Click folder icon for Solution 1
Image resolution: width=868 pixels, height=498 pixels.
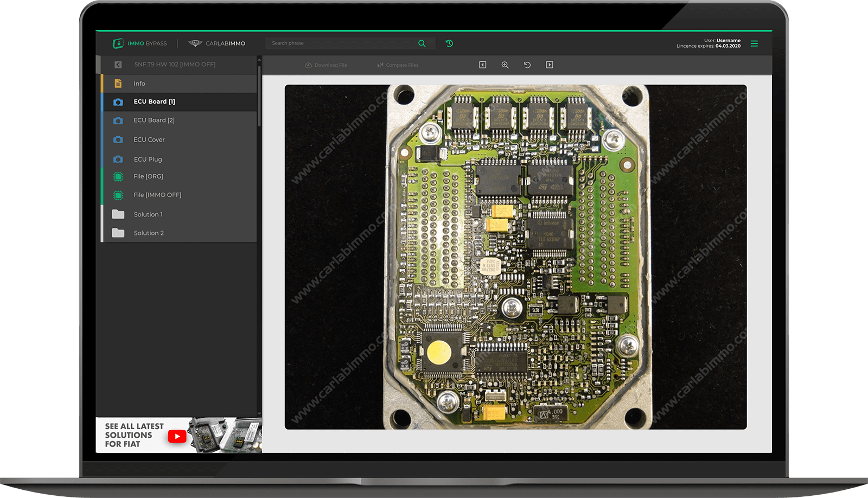click(118, 214)
